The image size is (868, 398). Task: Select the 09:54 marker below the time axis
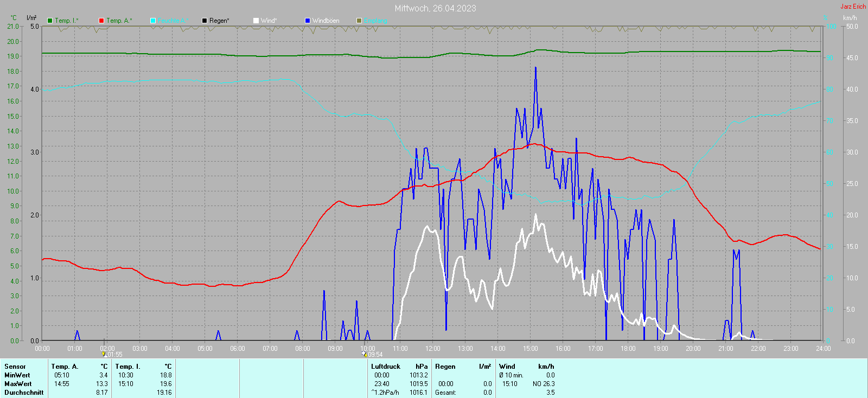[373, 355]
